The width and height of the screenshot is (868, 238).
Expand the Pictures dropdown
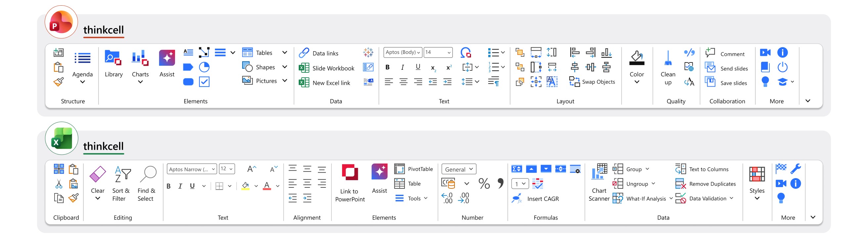285,81
